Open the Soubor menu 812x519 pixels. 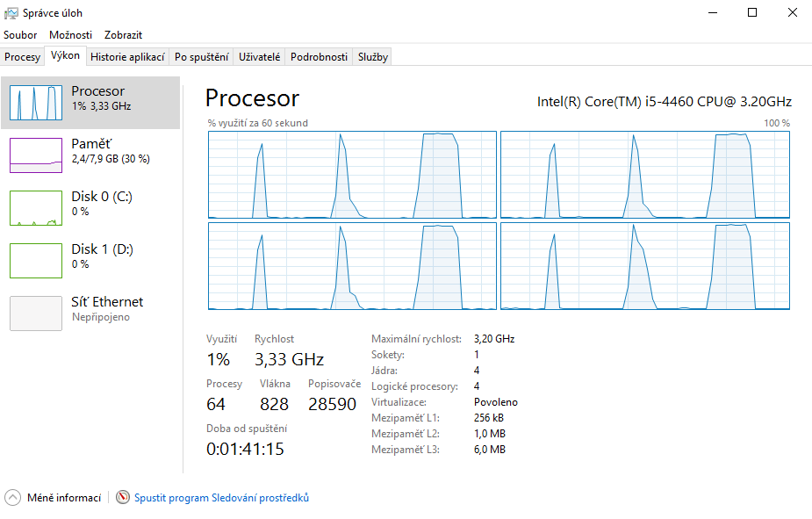(20, 35)
